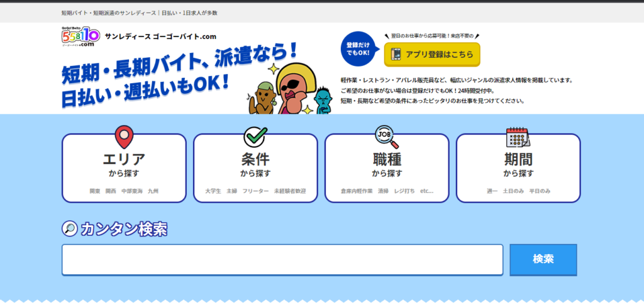Image resolution: width=644 pixels, height=307 pixels.
Task: Click 中部東海 in the area card
Action: (132, 191)
